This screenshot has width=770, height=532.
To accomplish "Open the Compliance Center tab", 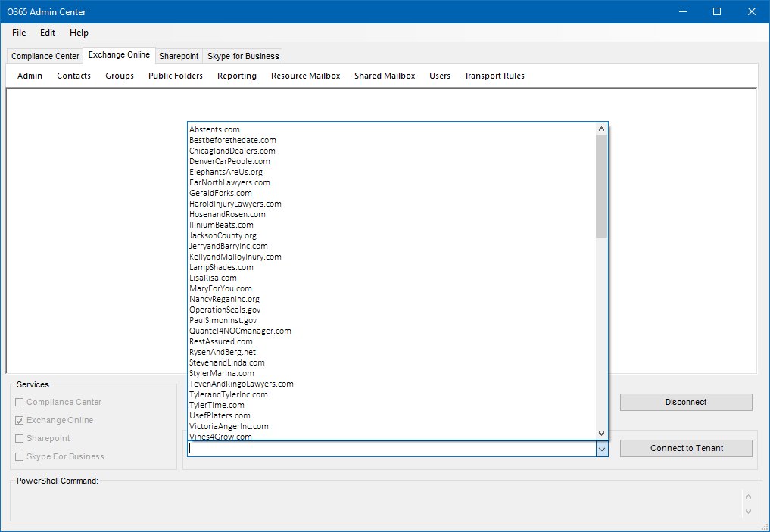I will click(x=44, y=55).
